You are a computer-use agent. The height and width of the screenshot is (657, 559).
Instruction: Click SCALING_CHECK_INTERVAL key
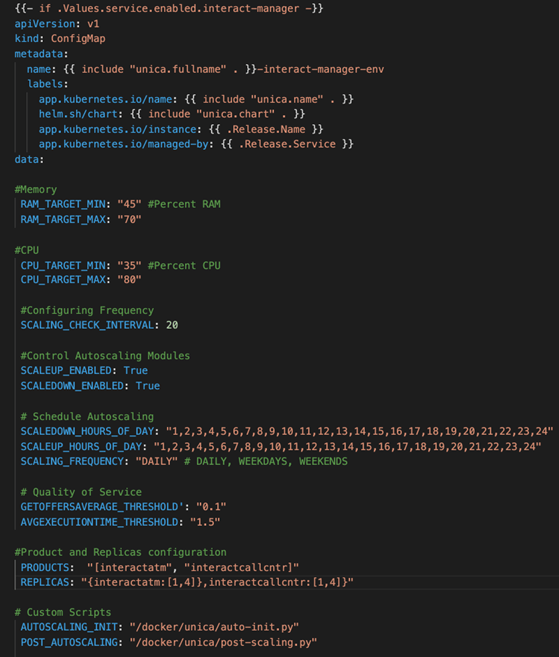(x=87, y=325)
